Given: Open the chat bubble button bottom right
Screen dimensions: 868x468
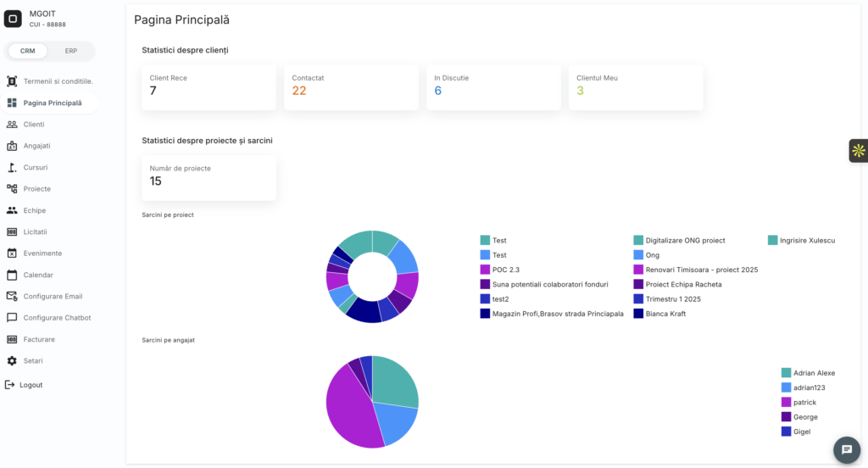Looking at the screenshot, I should (x=846, y=449).
